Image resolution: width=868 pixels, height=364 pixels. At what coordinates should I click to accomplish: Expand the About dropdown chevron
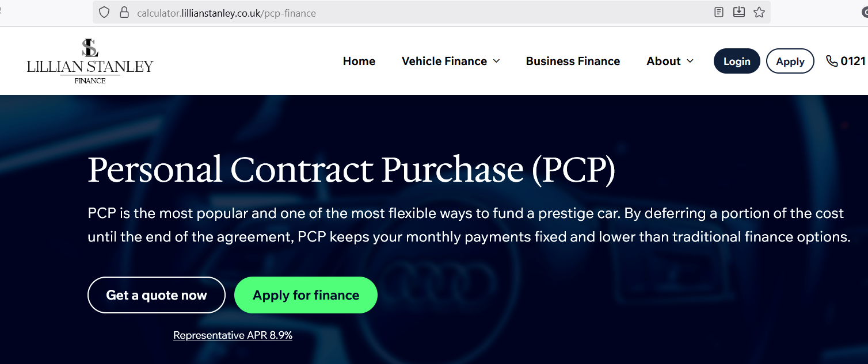(x=690, y=61)
